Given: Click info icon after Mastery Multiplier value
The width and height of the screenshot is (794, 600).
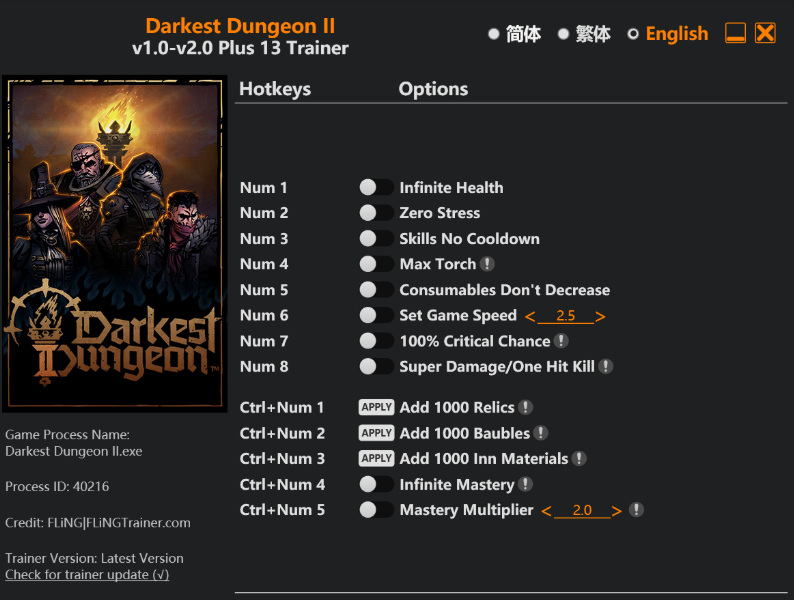Looking at the screenshot, I should 636,509.
